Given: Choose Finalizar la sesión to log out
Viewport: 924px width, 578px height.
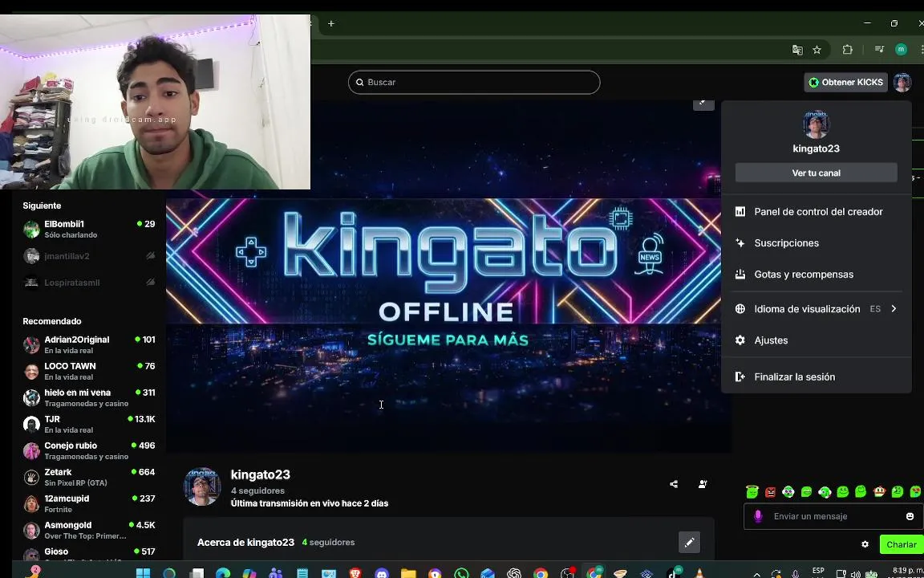Looking at the screenshot, I should (x=817, y=377).
